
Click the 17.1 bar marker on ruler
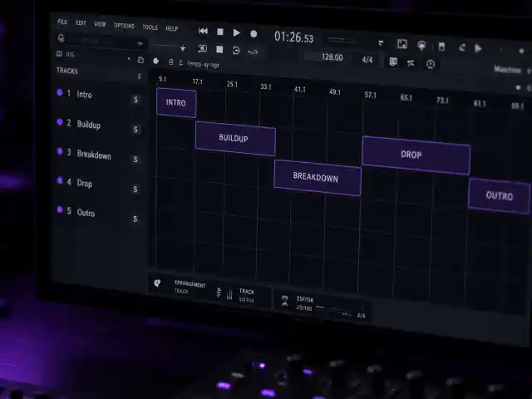[x=198, y=81]
